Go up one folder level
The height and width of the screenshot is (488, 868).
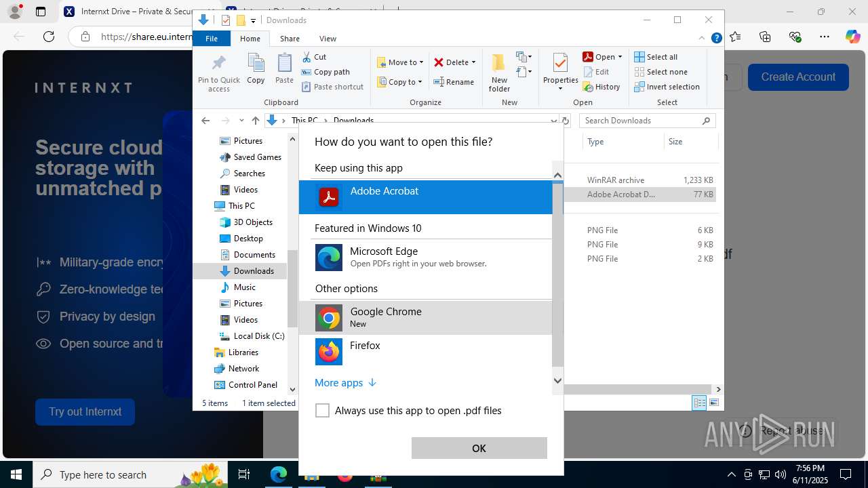tap(255, 121)
